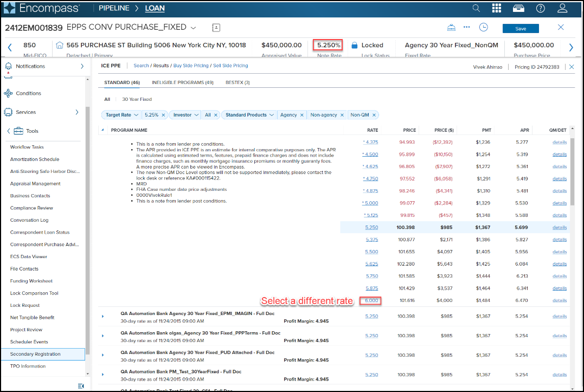Switch to the INELIGIBLE PROGRAMS (49) tab
This screenshot has height=392, width=584.
(183, 82)
